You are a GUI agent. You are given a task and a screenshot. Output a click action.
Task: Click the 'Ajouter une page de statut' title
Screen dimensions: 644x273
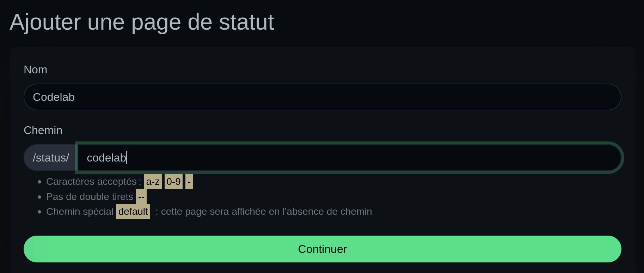(x=142, y=22)
